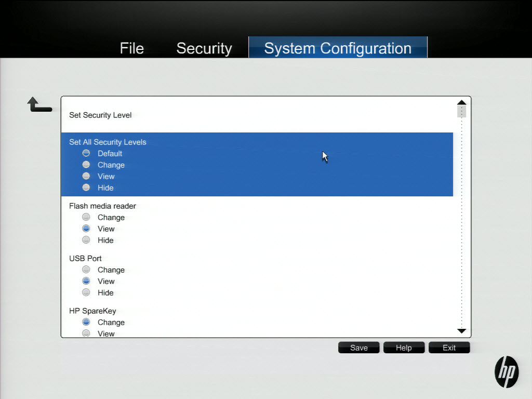532x399 pixels.
Task: Select Change under Set All Security Levels
Action: point(86,165)
